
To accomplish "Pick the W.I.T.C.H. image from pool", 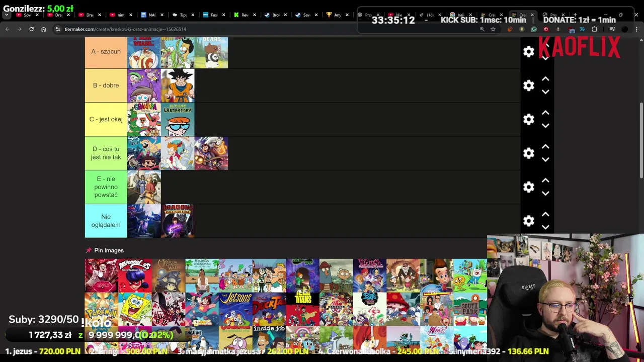I will (x=370, y=276).
